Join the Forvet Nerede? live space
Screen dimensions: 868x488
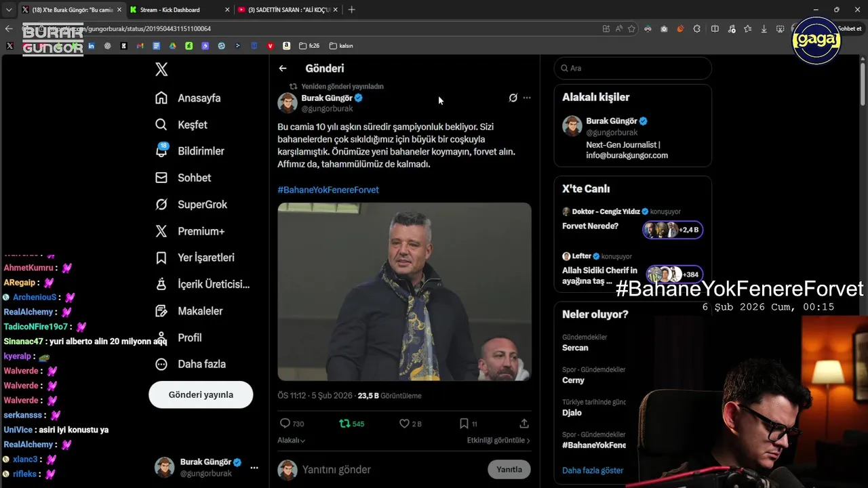[633, 222]
